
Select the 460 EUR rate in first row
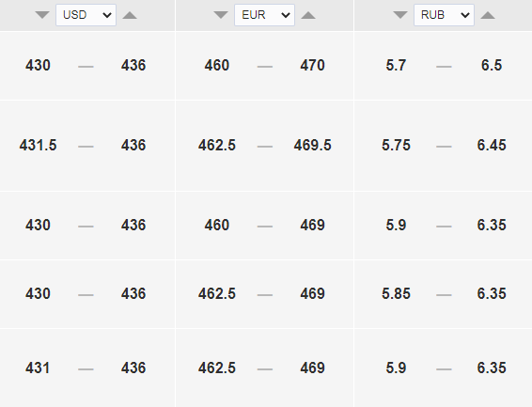tap(217, 66)
